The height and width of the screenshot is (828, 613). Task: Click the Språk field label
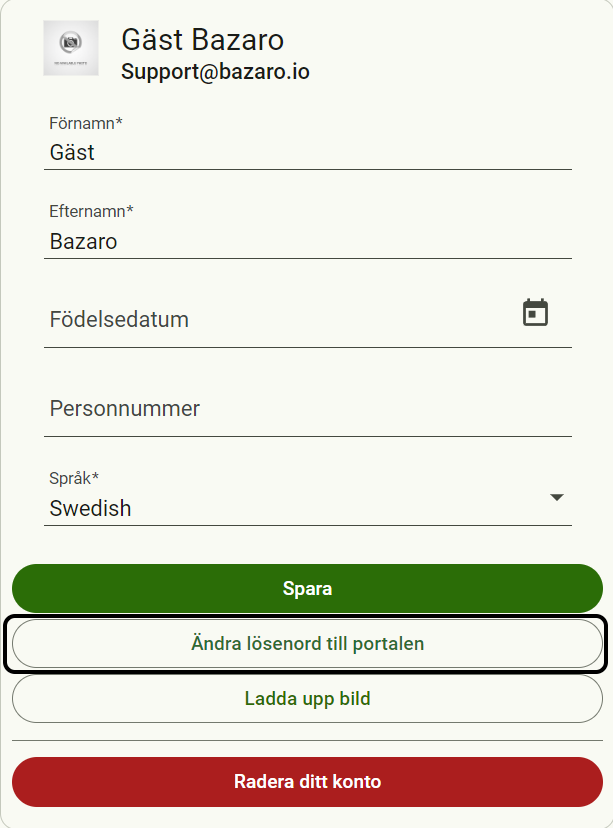[70, 478]
